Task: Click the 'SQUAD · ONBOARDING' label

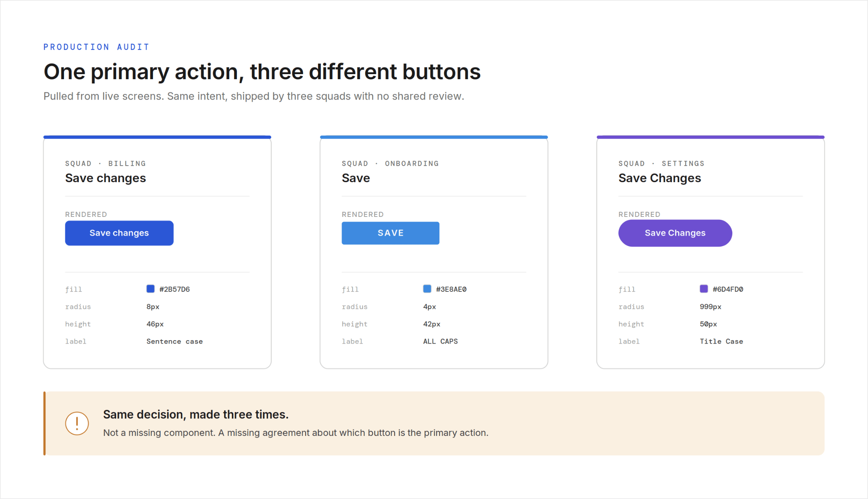Action: point(390,164)
